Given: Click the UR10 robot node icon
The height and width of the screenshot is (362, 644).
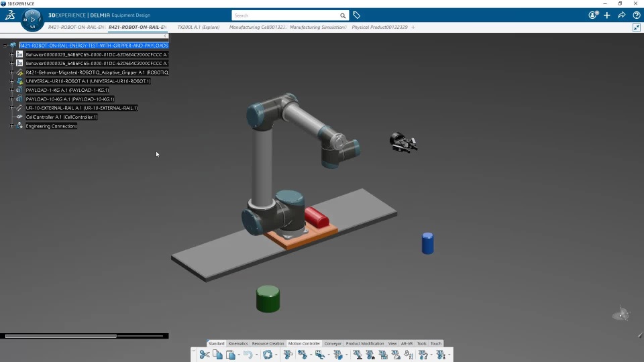Looking at the screenshot, I should point(19,81).
